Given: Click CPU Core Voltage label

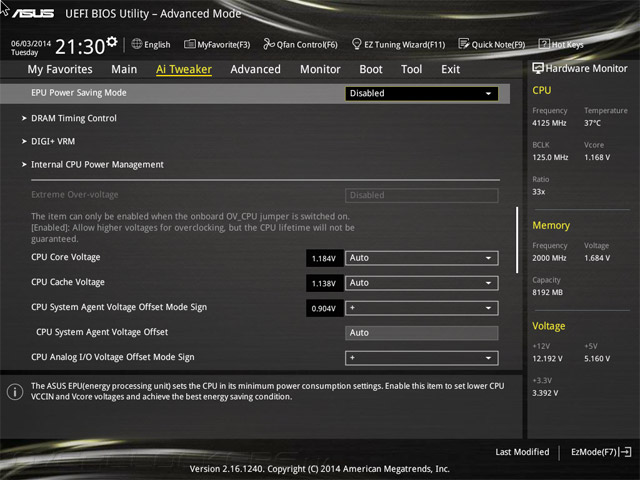Looking at the screenshot, I should [x=66, y=257].
